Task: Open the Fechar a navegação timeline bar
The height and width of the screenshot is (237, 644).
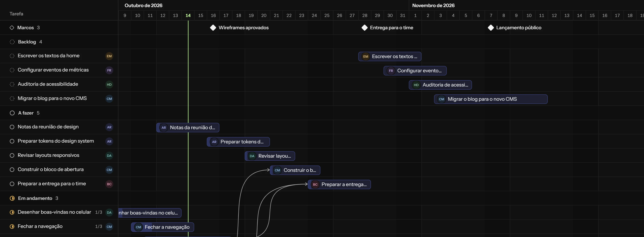Action: pos(163,227)
